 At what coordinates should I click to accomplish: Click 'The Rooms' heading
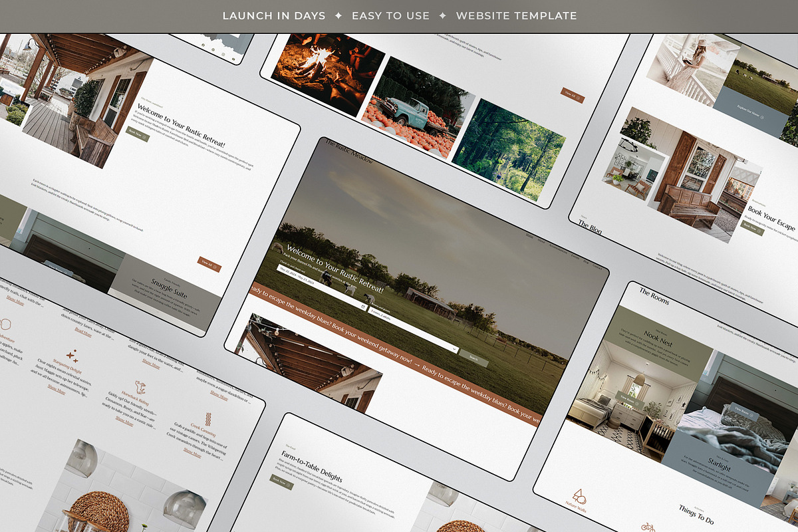[654, 297]
